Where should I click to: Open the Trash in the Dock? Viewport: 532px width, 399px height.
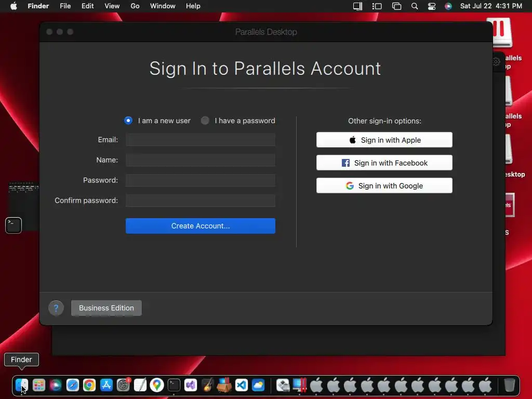click(x=509, y=385)
